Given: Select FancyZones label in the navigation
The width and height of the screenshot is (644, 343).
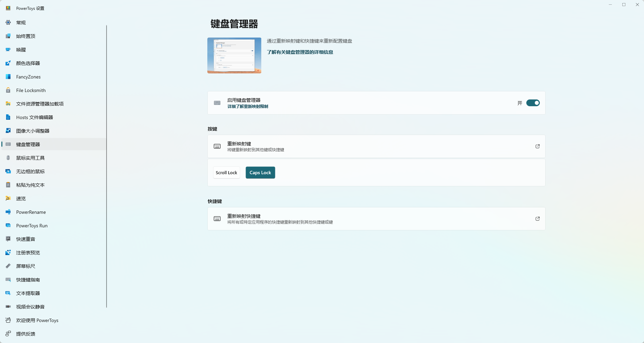Looking at the screenshot, I should coord(28,77).
